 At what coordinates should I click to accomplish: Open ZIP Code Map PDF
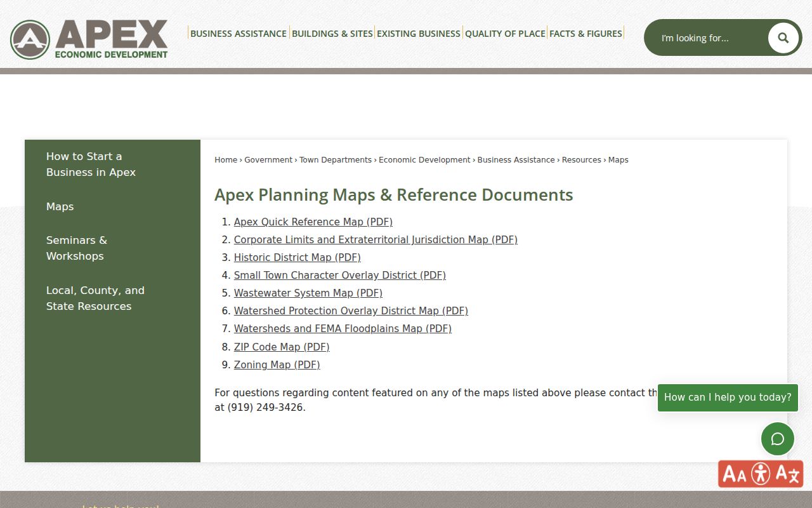tap(282, 347)
